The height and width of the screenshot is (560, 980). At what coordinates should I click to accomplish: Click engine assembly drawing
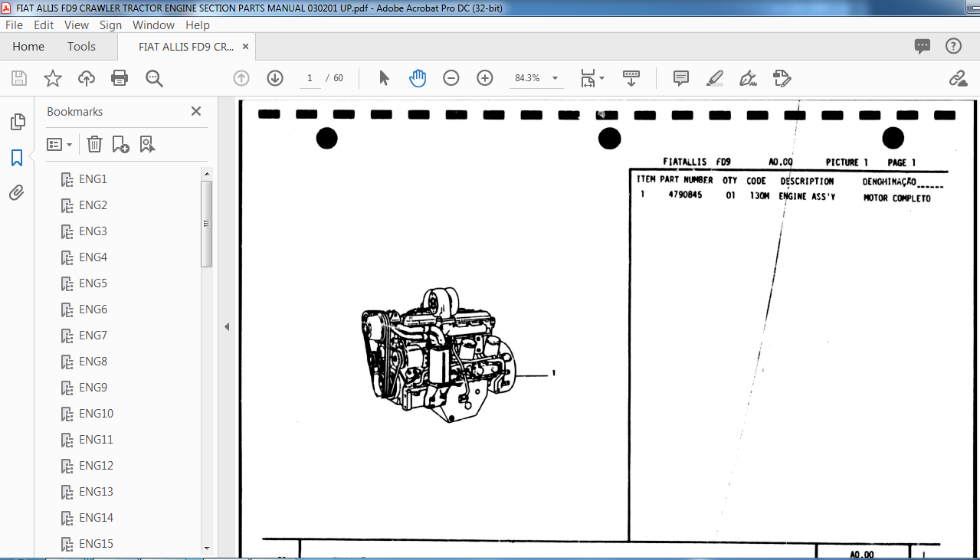[x=439, y=355]
